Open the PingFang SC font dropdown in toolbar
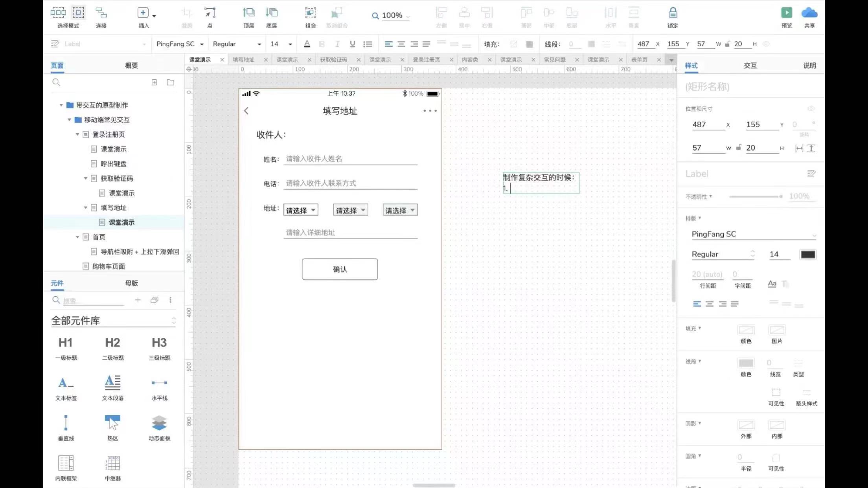868x488 pixels. [180, 44]
